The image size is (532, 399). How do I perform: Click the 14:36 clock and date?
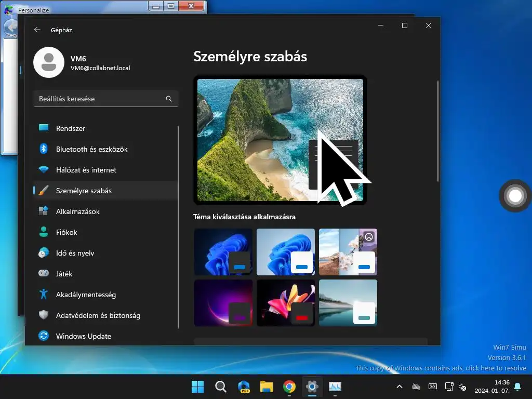(492, 387)
